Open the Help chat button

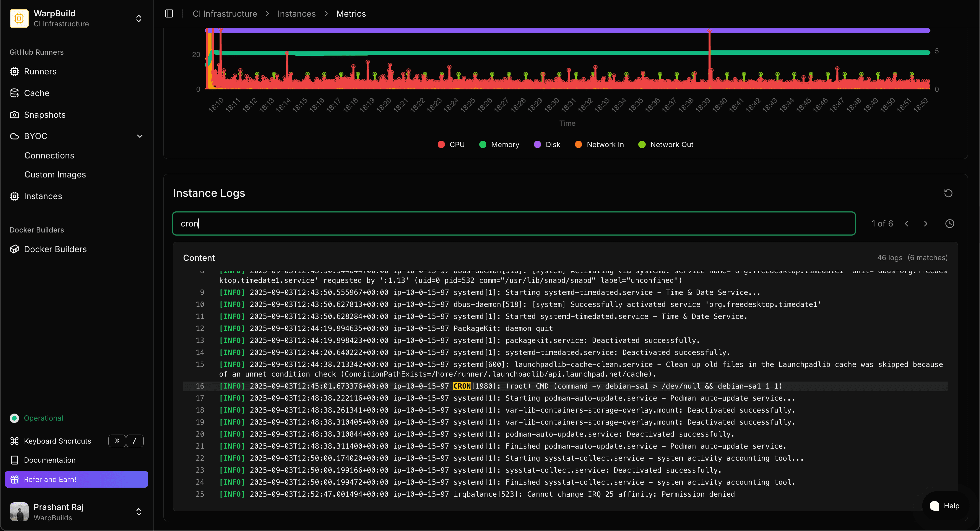point(944,506)
